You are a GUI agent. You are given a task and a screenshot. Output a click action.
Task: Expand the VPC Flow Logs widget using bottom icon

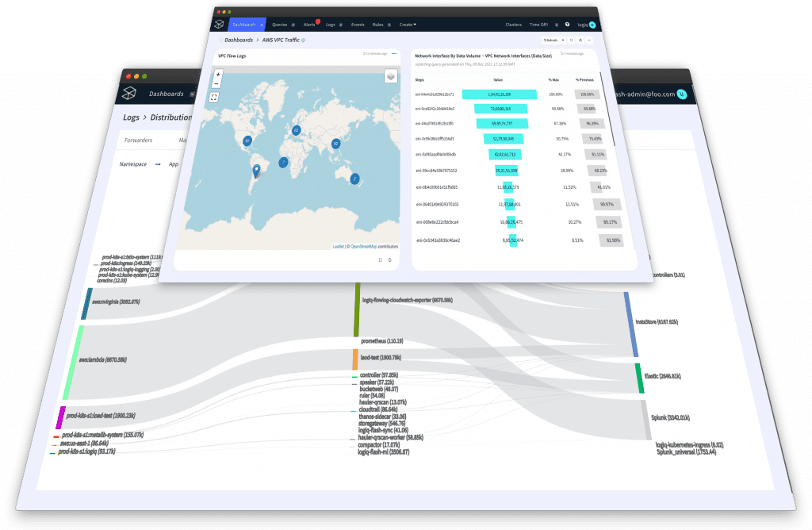coord(380,260)
